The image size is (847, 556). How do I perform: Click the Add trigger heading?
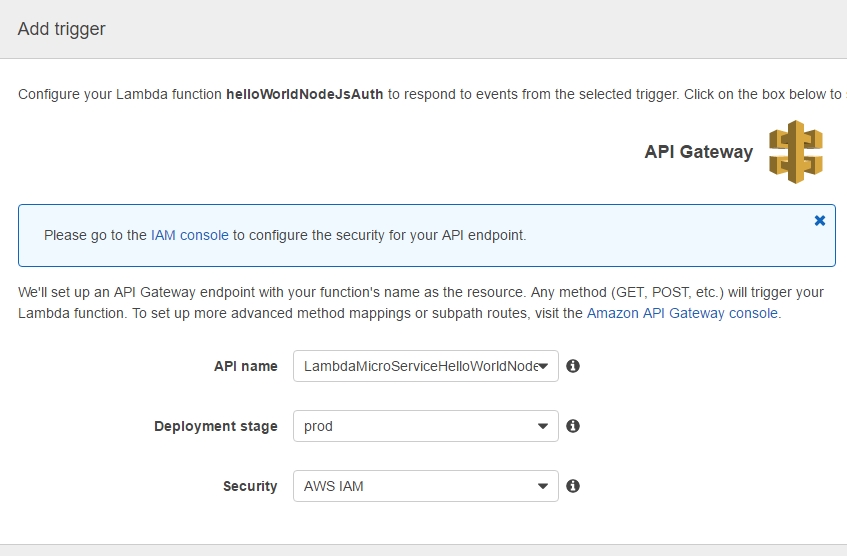[62, 29]
